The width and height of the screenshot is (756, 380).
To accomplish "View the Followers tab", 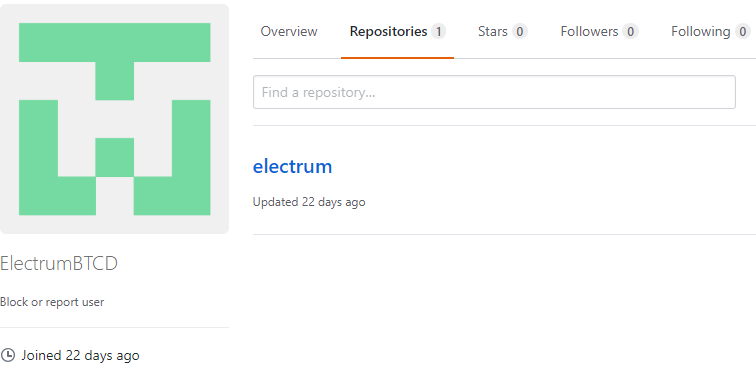I will (x=589, y=32).
